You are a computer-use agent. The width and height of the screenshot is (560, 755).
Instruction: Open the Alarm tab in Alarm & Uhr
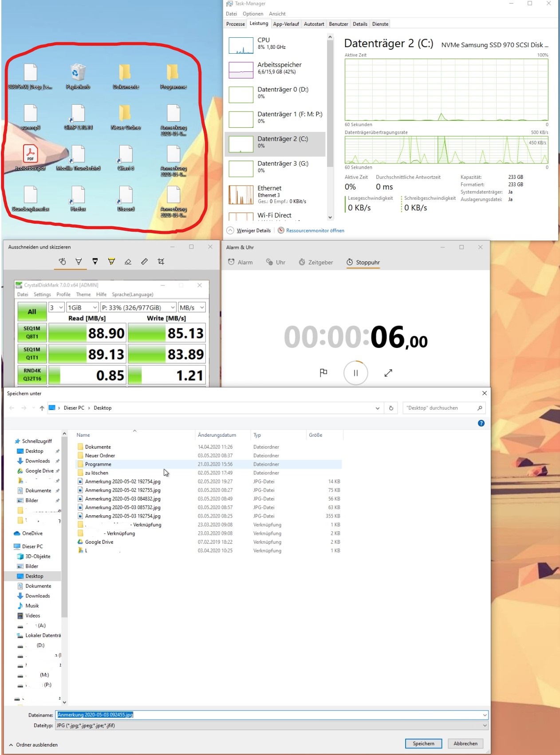(240, 262)
